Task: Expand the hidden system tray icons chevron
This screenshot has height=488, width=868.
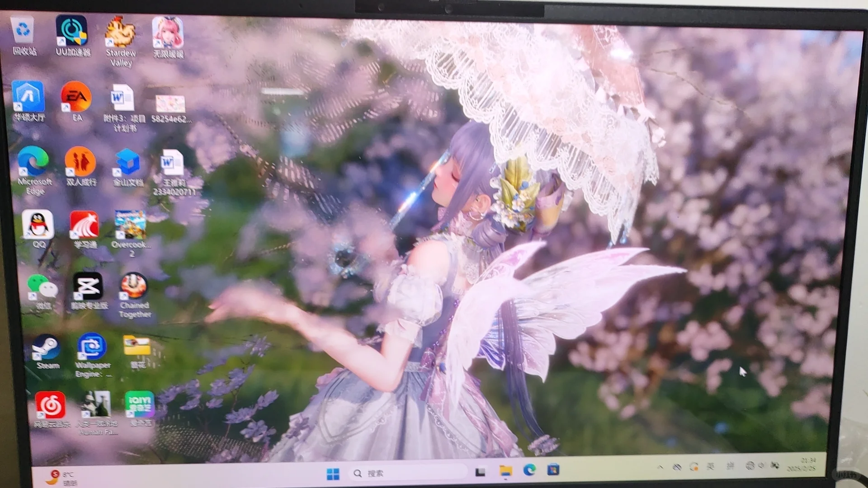Action: 660,467
